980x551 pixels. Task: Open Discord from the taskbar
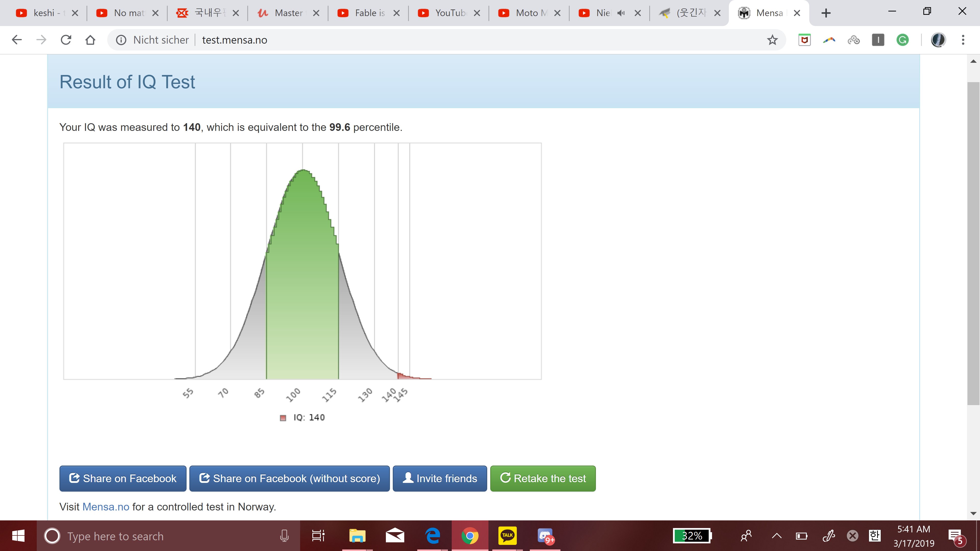545,536
